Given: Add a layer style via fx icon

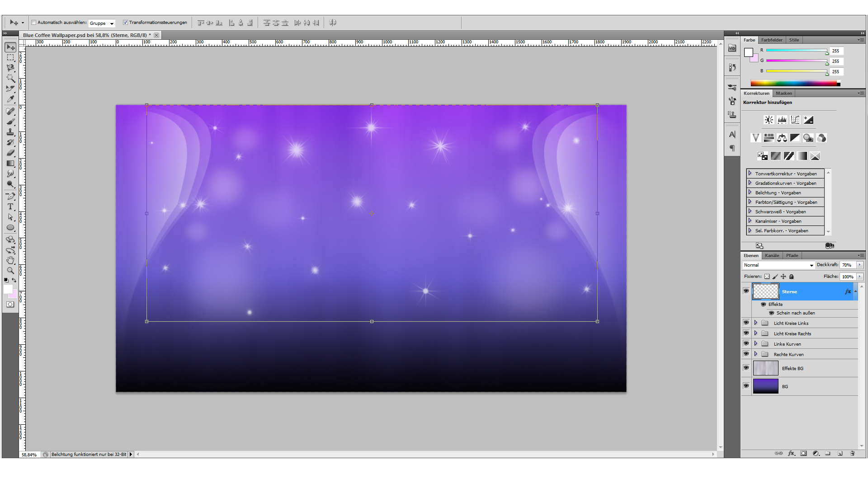Looking at the screenshot, I should (x=791, y=453).
